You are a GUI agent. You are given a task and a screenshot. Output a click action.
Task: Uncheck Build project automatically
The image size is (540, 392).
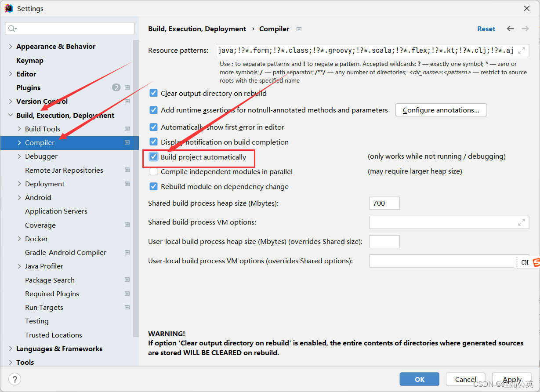pyautogui.click(x=153, y=157)
